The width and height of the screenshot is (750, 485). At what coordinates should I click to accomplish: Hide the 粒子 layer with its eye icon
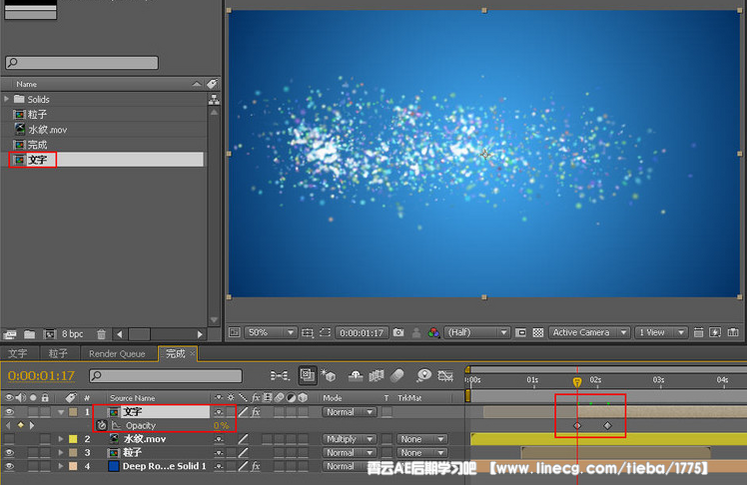click(x=9, y=452)
